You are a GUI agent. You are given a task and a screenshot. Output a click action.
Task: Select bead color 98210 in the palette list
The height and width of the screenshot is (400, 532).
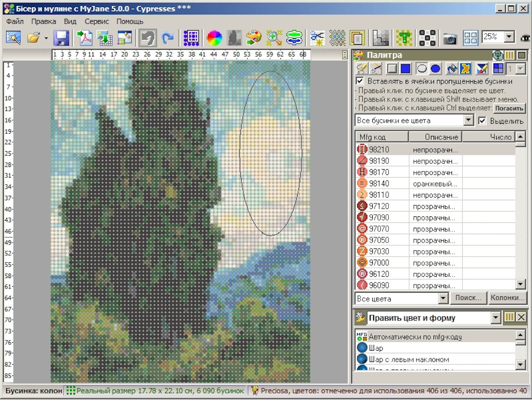click(435, 150)
